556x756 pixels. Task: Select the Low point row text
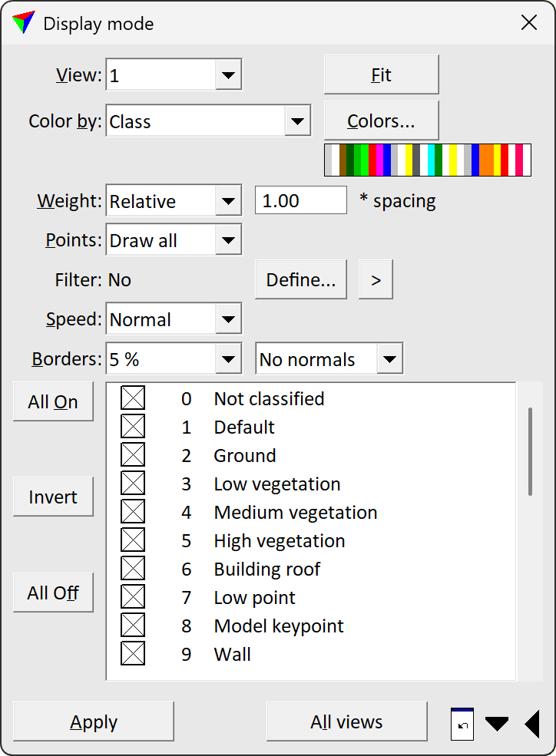pos(255,598)
